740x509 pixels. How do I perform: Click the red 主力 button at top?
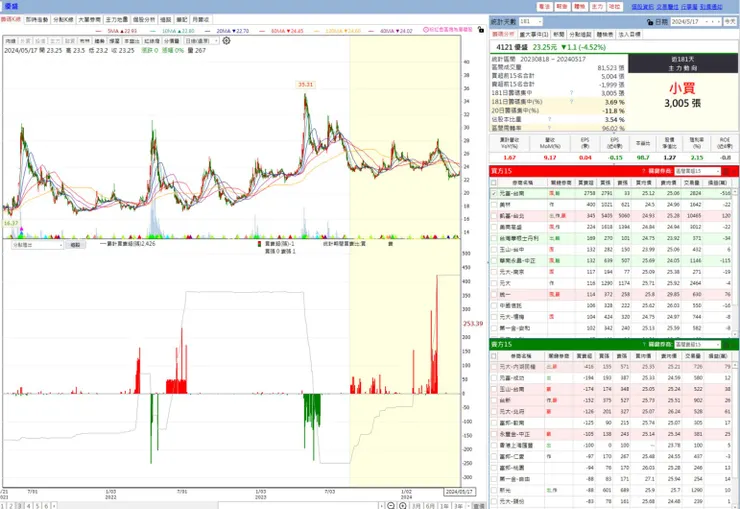597,7
